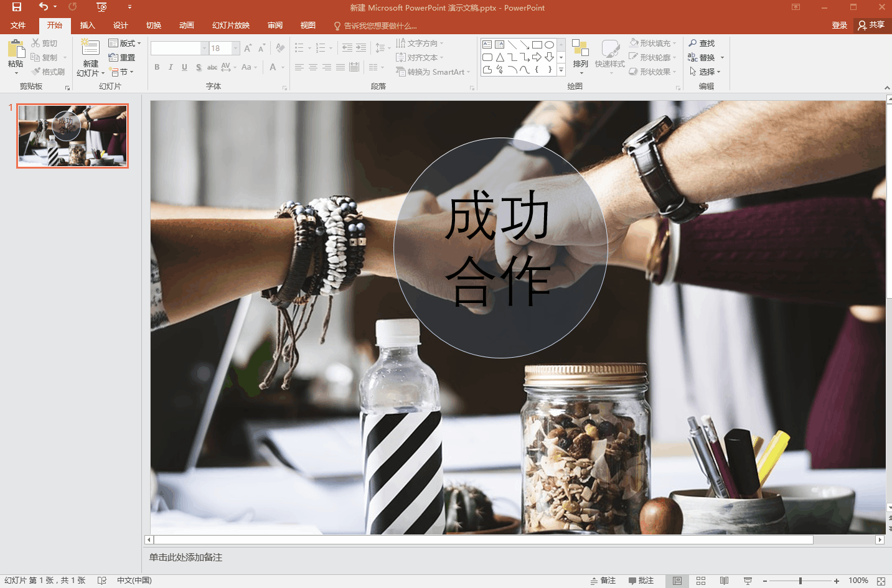Open Align Text (对齐文本) dropdown
892x588 pixels.
click(x=420, y=57)
